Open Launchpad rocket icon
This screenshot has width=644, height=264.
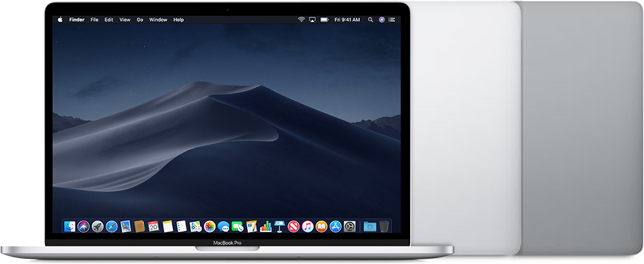pos(97,226)
